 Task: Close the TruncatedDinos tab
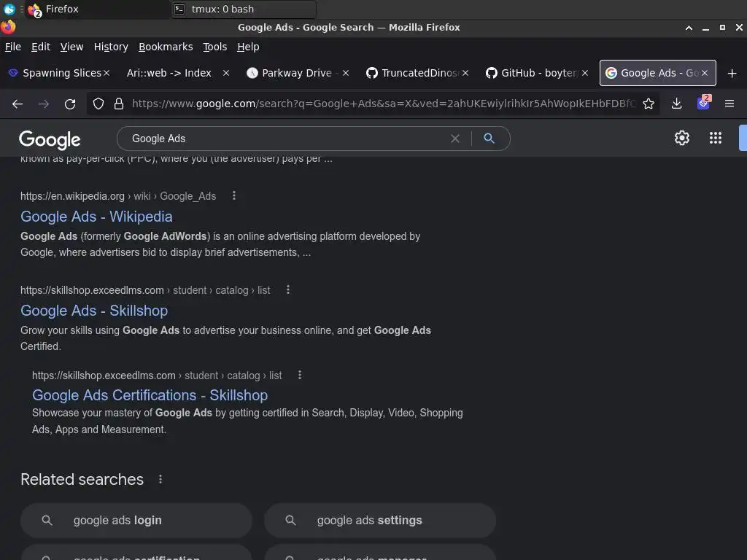pos(465,73)
